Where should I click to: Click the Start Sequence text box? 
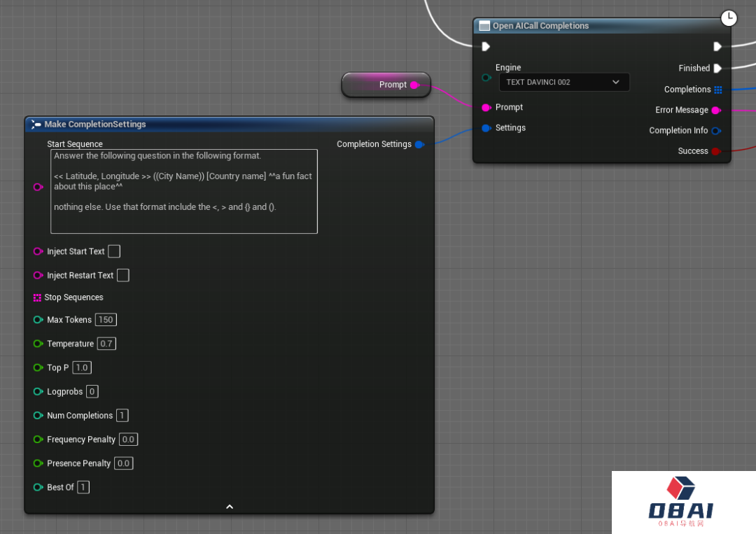coord(183,191)
